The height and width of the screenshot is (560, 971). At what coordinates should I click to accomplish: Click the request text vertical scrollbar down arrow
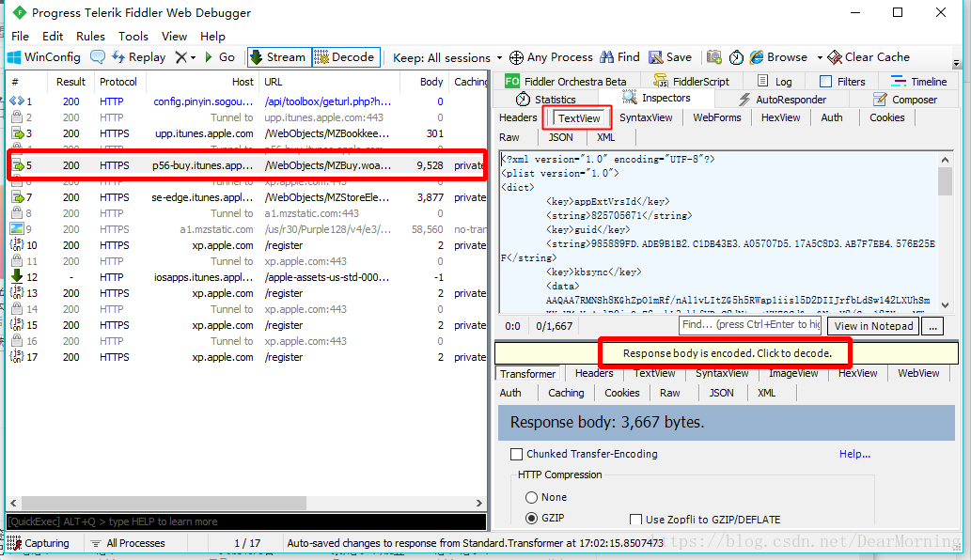tap(945, 304)
